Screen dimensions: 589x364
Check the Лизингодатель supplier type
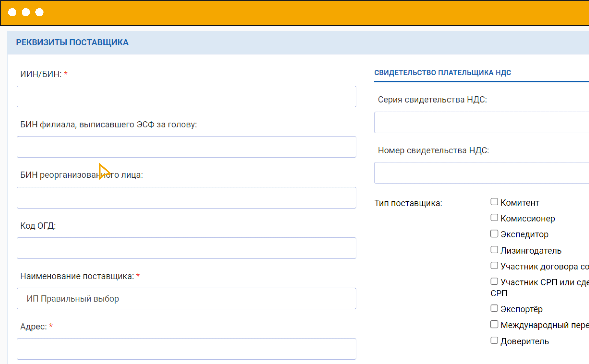click(x=494, y=249)
